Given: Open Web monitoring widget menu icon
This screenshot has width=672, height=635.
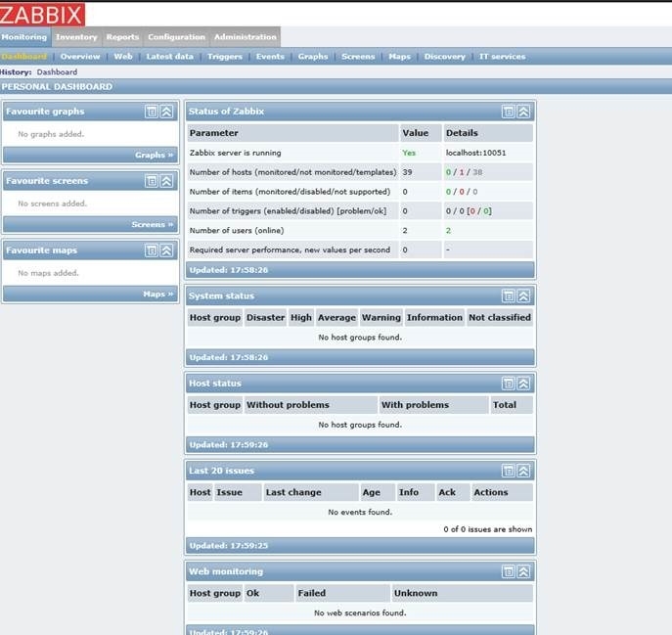Looking at the screenshot, I should (x=509, y=571).
